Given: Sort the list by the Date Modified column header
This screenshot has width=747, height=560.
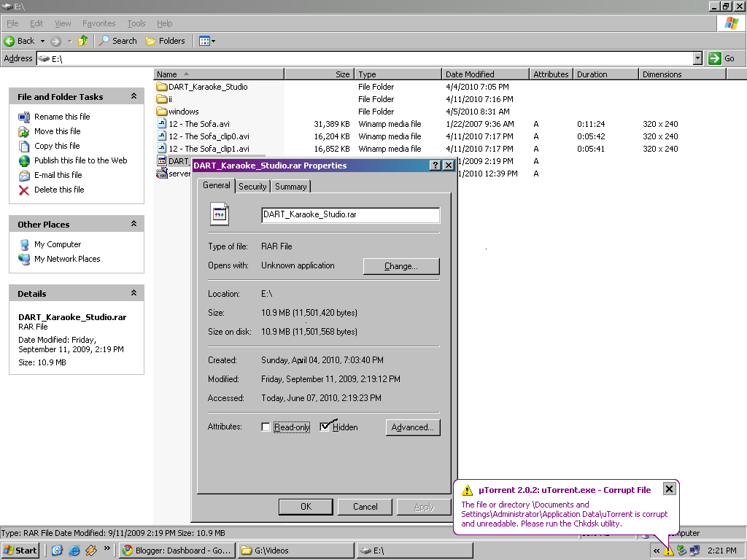Looking at the screenshot, I should coord(485,74).
